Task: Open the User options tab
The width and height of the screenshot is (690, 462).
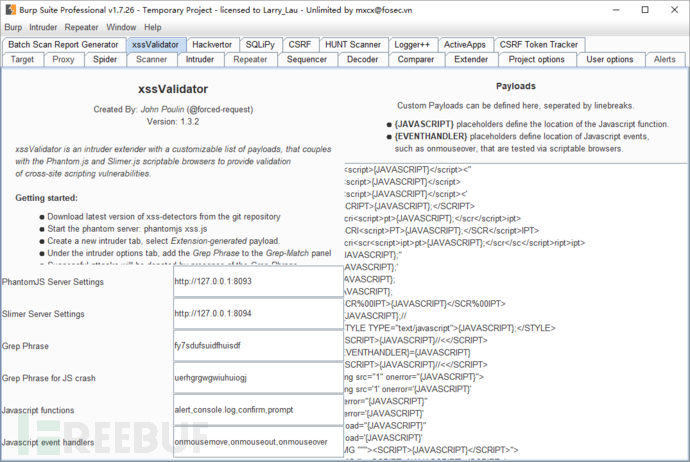Action: point(609,59)
